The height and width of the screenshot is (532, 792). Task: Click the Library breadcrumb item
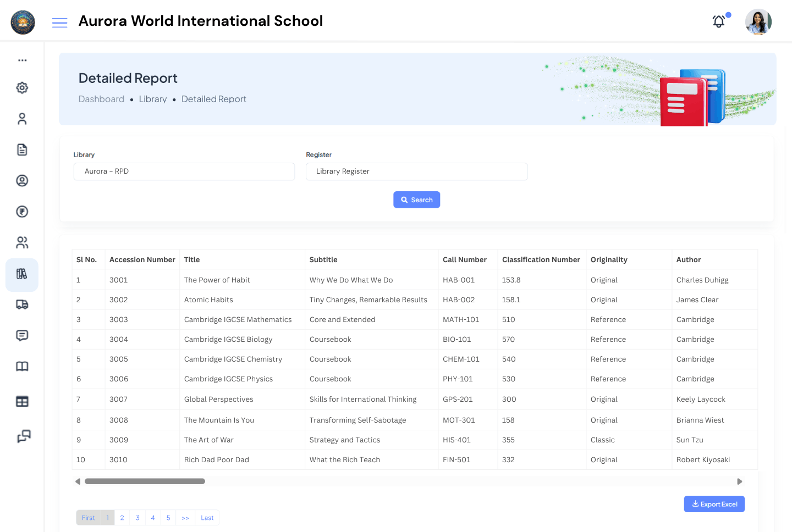(x=152, y=99)
